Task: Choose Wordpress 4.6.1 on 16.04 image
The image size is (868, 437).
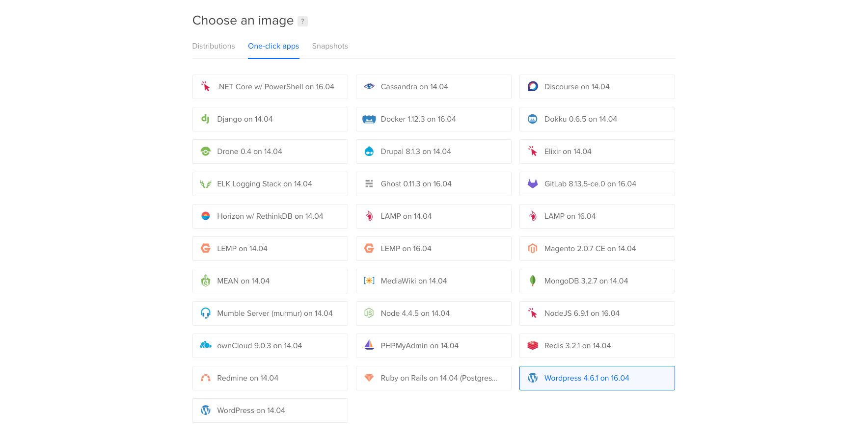Action: [x=597, y=378]
